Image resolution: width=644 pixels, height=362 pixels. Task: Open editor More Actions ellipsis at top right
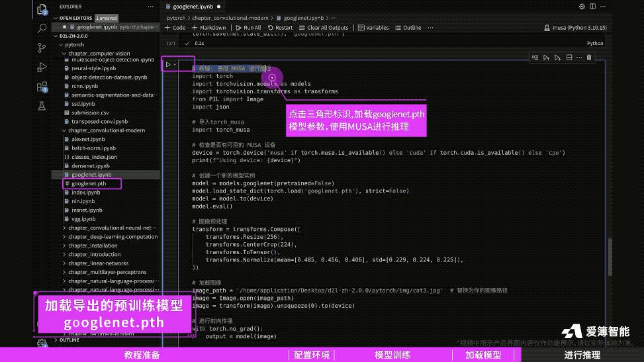(x=603, y=7)
